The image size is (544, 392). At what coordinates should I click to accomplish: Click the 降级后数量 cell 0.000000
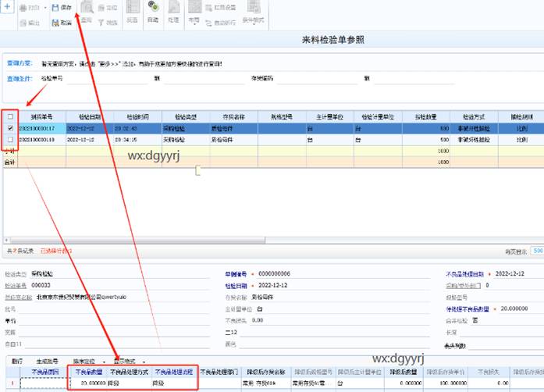point(404,383)
